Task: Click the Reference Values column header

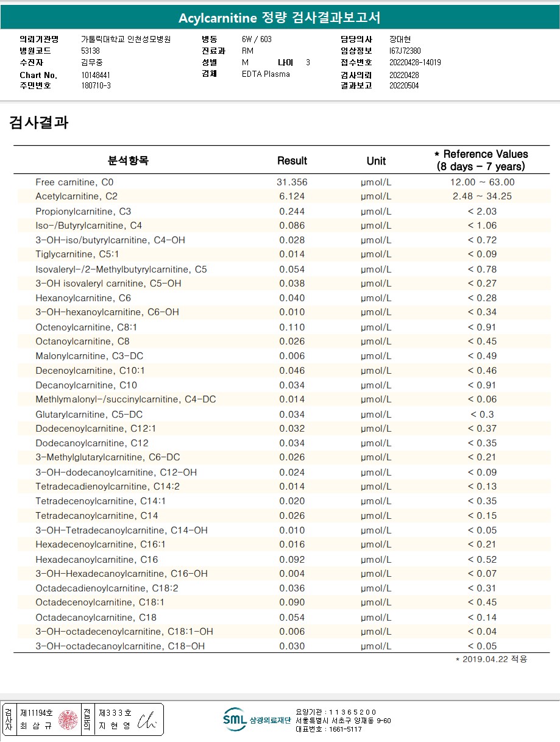Action: (481, 160)
